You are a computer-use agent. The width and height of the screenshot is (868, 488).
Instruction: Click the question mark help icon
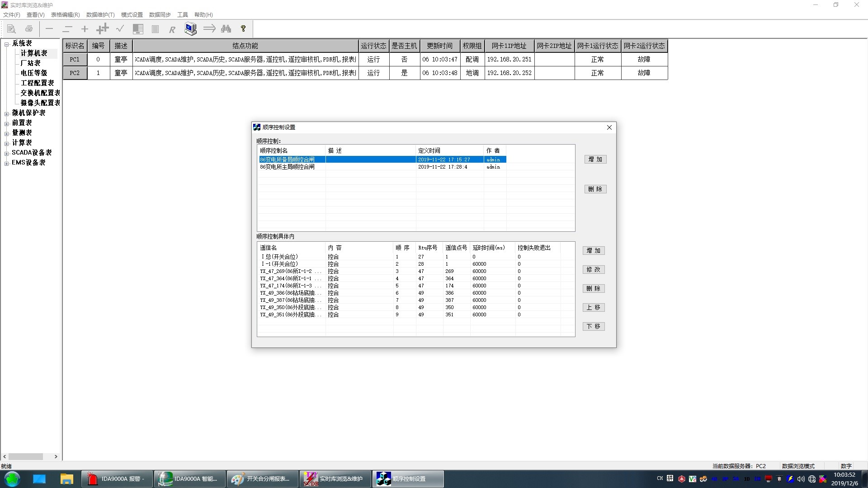tap(243, 29)
